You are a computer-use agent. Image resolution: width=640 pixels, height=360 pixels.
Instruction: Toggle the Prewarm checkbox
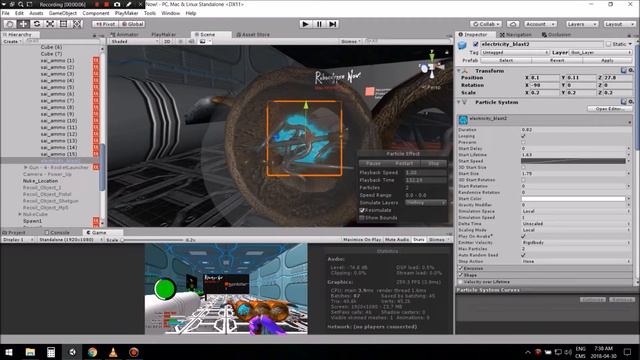(x=523, y=142)
